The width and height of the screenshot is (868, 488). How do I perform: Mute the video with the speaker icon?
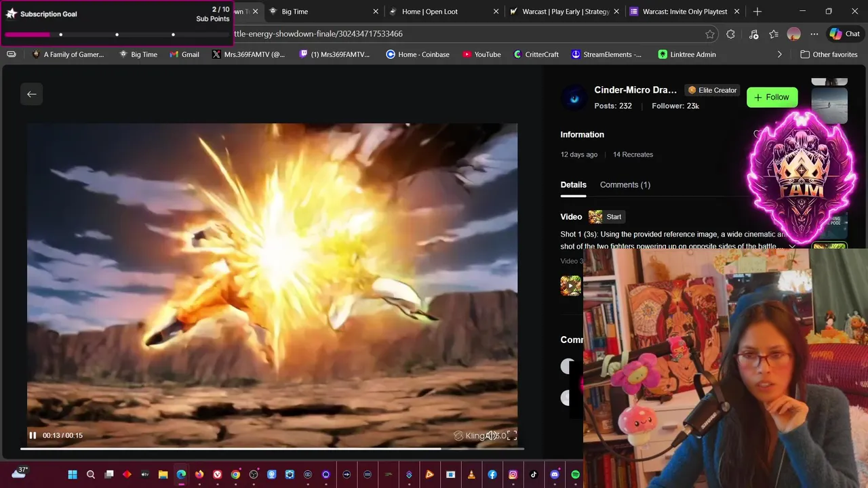pyautogui.click(x=493, y=435)
